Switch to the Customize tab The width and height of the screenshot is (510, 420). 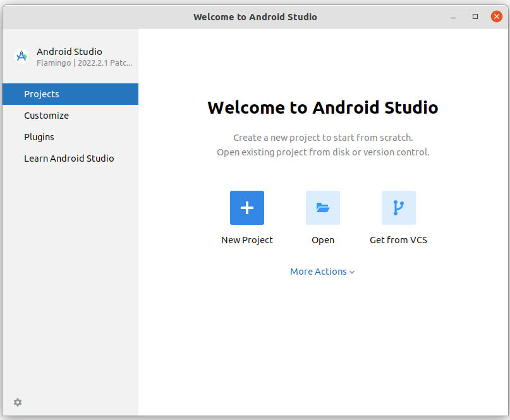coord(46,116)
